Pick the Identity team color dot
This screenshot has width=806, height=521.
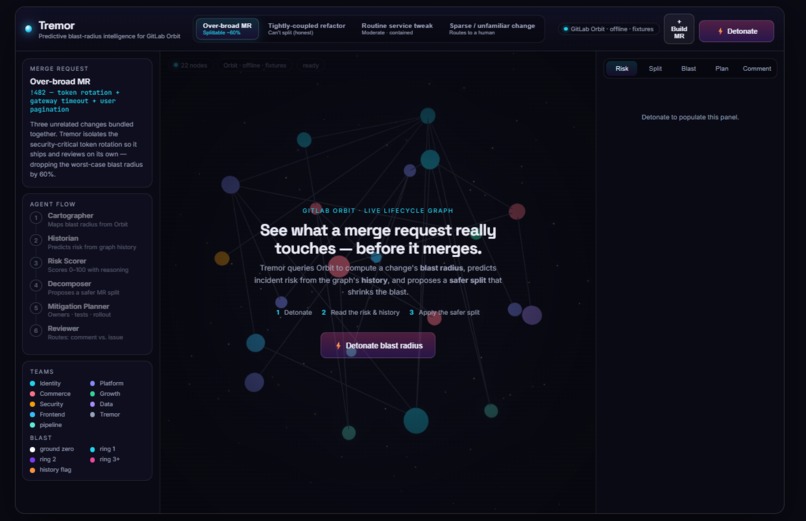[x=32, y=383]
